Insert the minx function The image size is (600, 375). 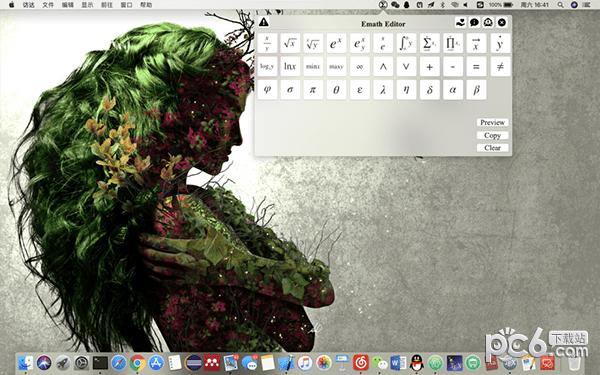[x=313, y=66]
